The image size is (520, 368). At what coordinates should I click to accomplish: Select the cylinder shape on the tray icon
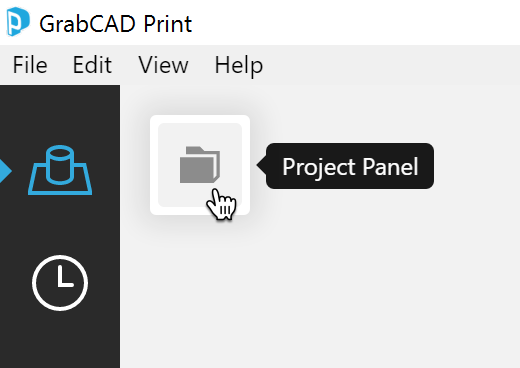tap(60, 165)
